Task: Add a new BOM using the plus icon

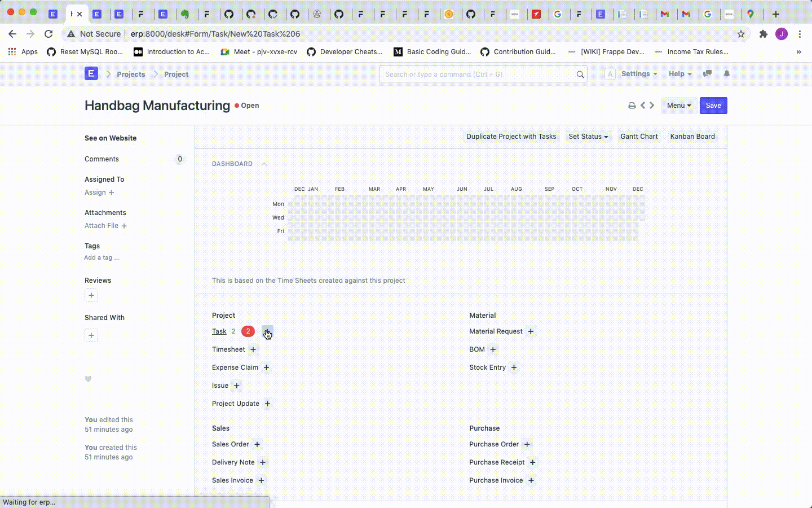Action: click(493, 349)
